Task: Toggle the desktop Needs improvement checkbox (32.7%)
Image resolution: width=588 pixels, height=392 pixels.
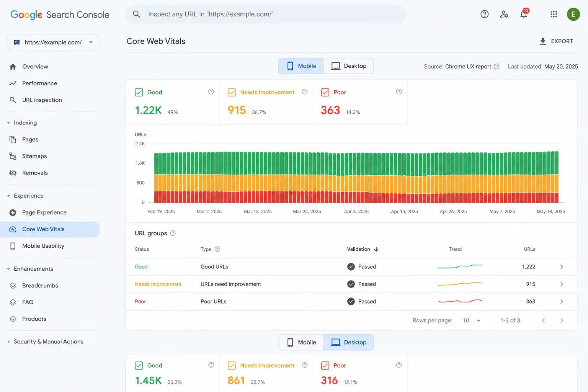Action: click(232, 366)
